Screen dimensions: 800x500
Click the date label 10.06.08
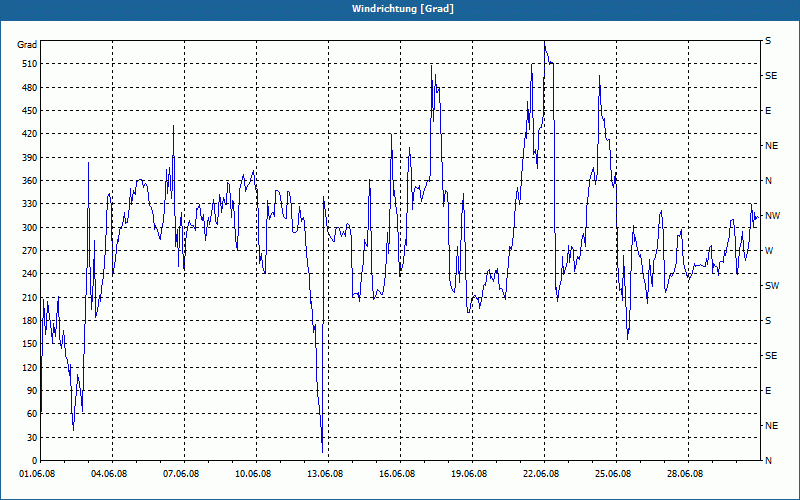tap(253, 474)
